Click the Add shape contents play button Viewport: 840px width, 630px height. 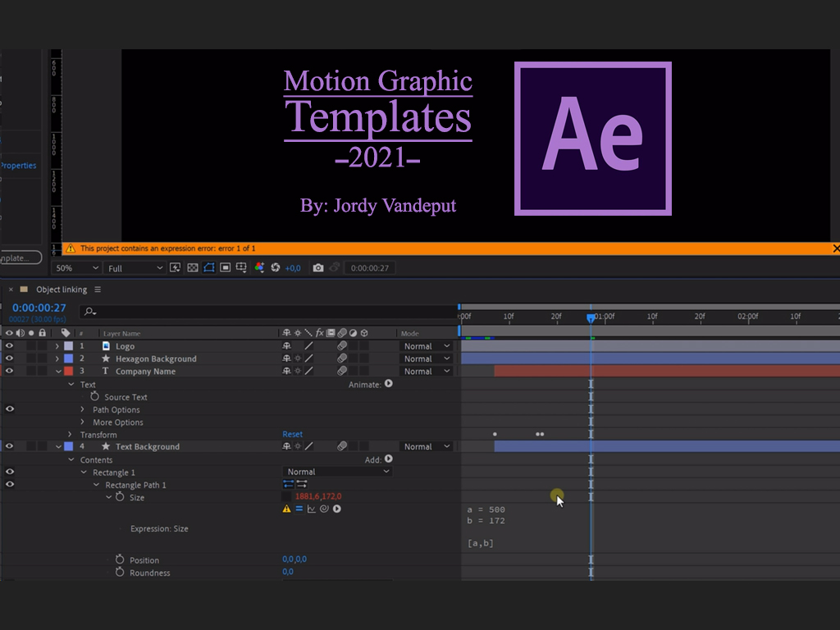click(388, 459)
